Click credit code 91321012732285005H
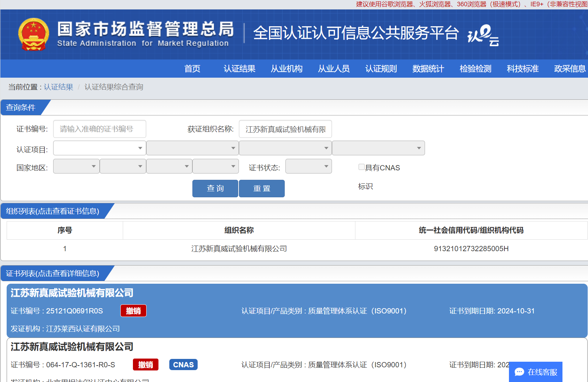The height and width of the screenshot is (382, 588). pos(471,249)
